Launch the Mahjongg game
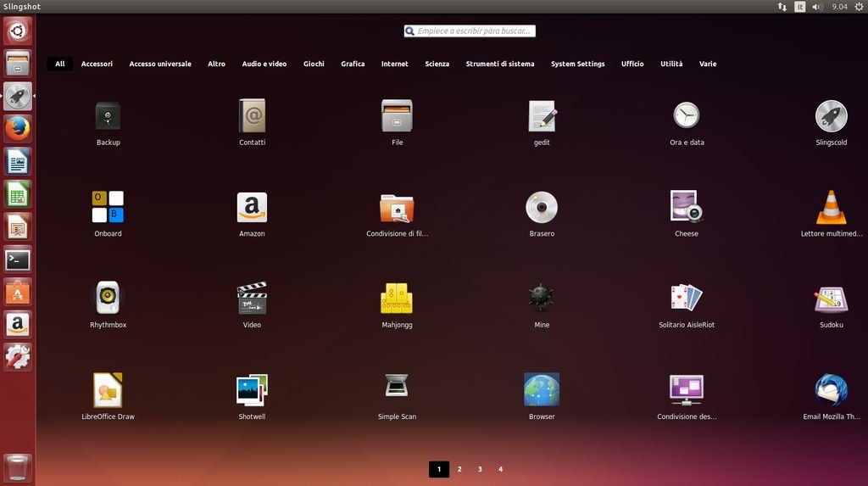 (x=397, y=299)
